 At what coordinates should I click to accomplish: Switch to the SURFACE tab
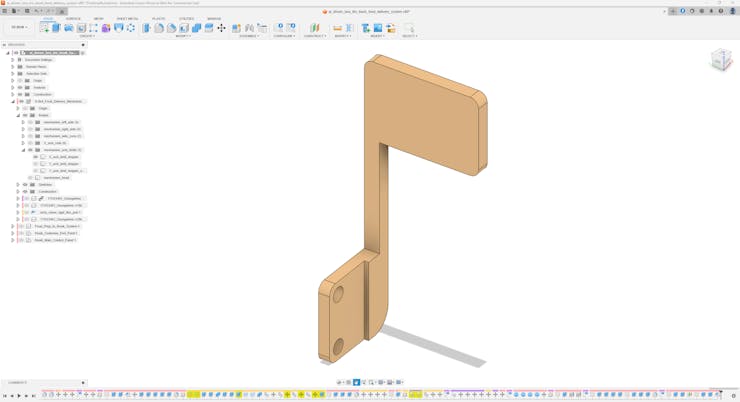tap(73, 18)
